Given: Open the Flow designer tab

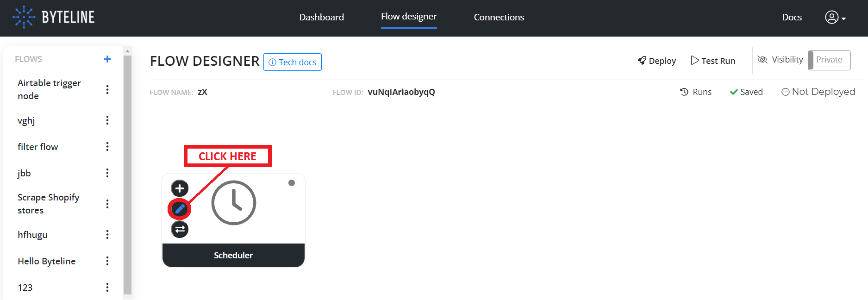Looking at the screenshot, I should pos(409,17).
